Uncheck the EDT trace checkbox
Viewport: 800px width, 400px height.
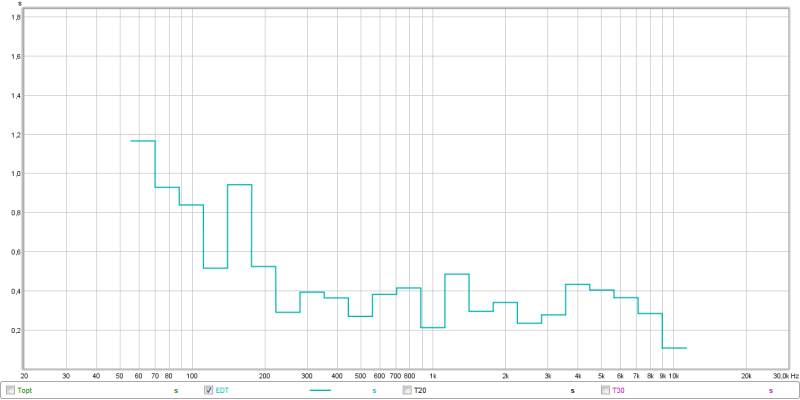(209, 390)
